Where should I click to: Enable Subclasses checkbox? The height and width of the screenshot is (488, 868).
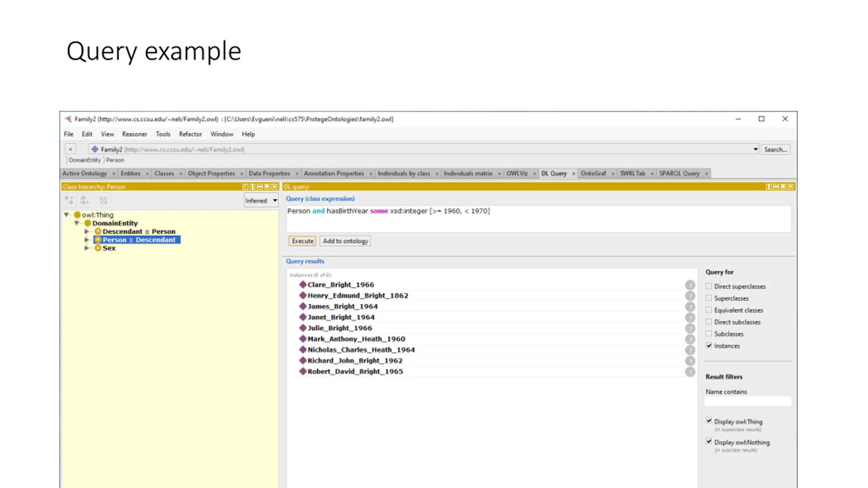pos(709,333)
